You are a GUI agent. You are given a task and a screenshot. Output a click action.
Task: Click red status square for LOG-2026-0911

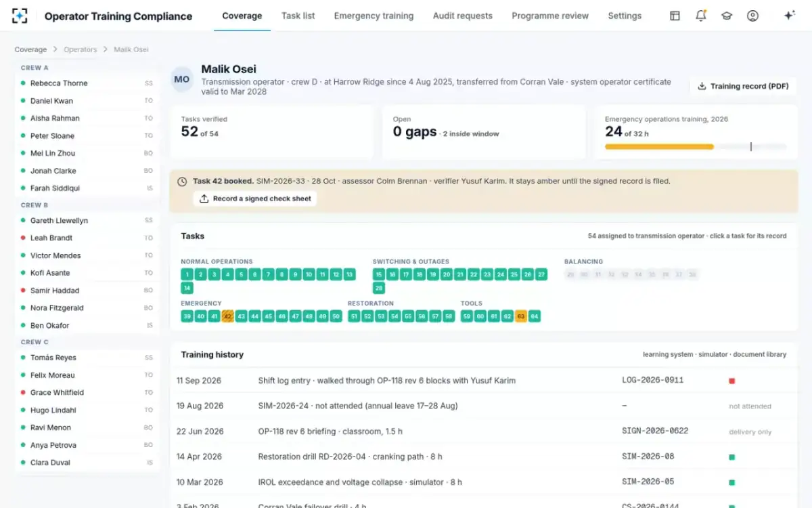click(731, 381)
